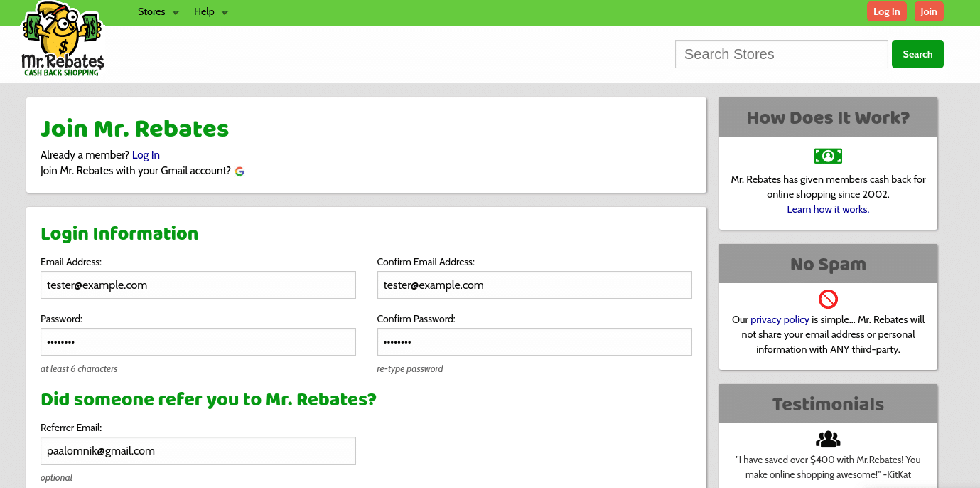The image size is (980, 488).
Task: Focus the Referrer Email field
Action: [198, 450]
